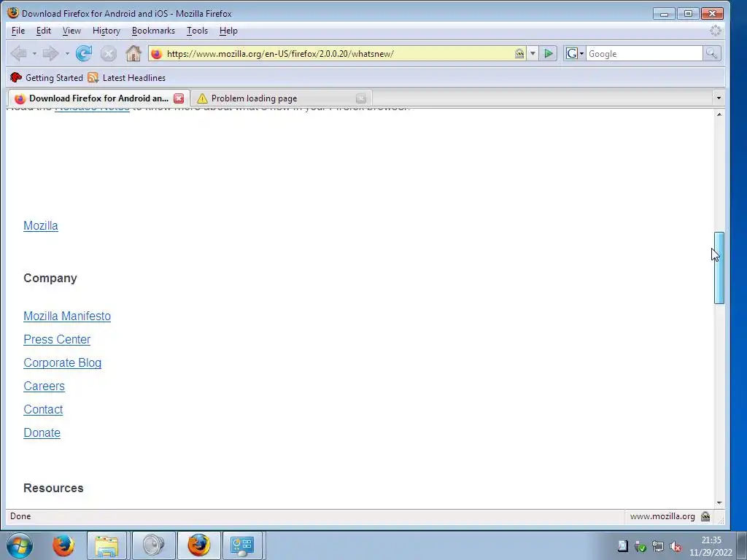Click the padlock icon in address bar
This screenshot has width=747, height=560.
tap(519, 54)
